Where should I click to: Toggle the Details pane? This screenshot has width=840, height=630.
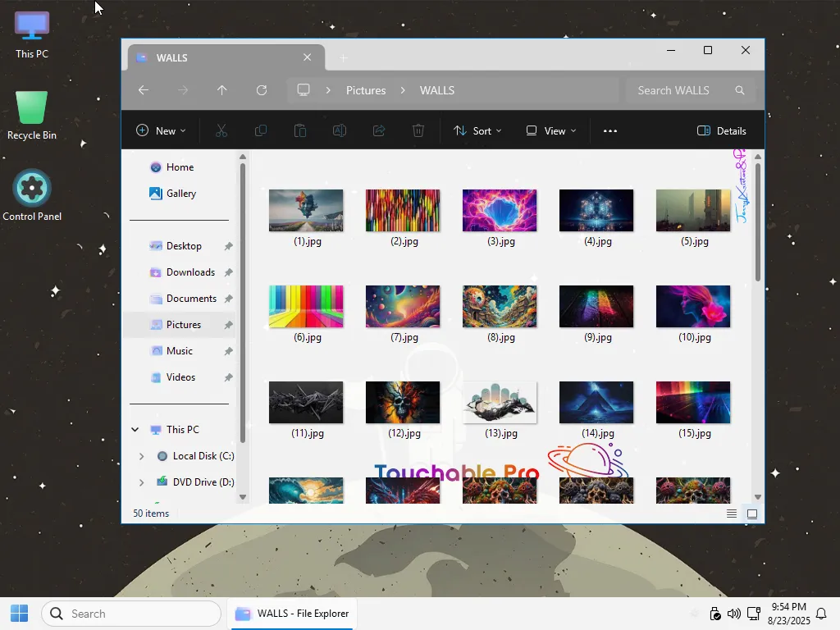[x=722, y=130]
